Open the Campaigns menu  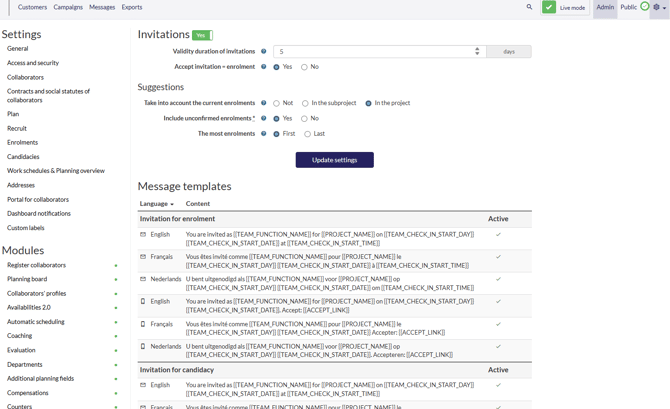pos(68,7)
